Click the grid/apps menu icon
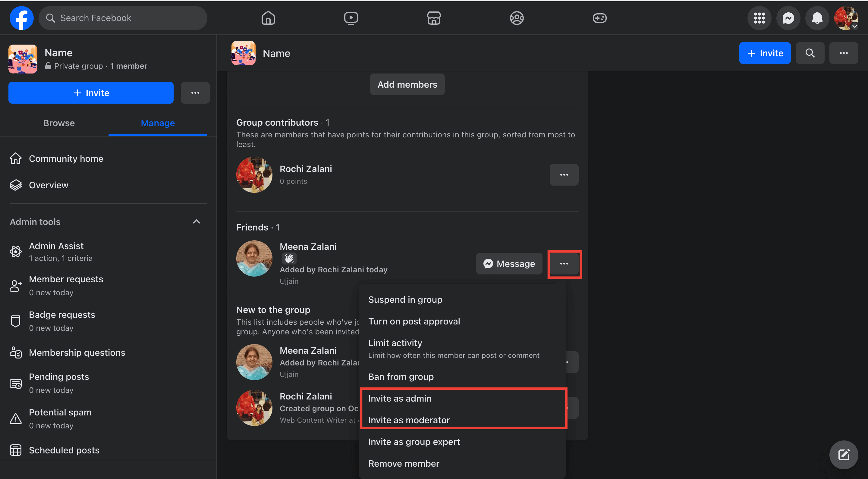Screen dimensions: 868x479 point(759,18)
